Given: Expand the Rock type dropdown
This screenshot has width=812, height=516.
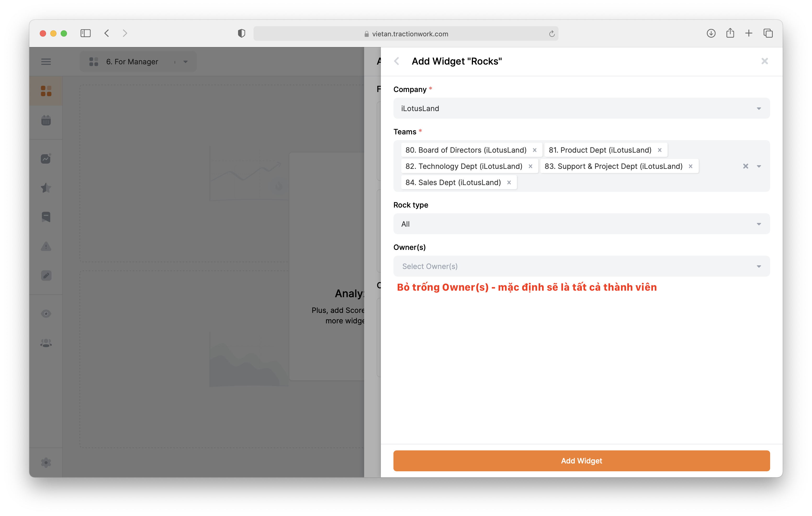Looking at the screenshot, I should [x=581, y=224].
